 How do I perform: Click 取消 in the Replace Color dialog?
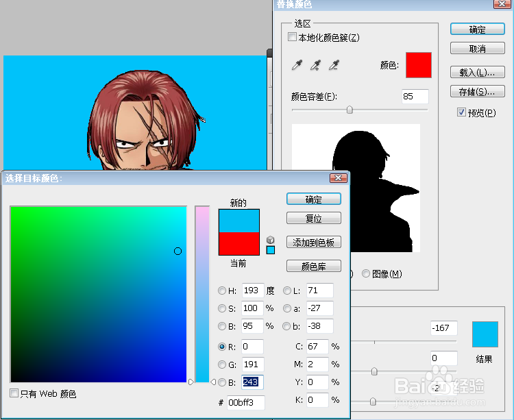click(x=477, y=48)
